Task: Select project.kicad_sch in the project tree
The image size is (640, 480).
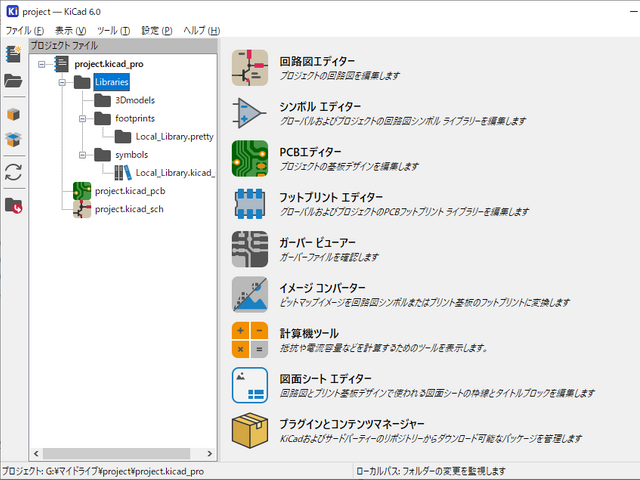Action: point(129,209)
